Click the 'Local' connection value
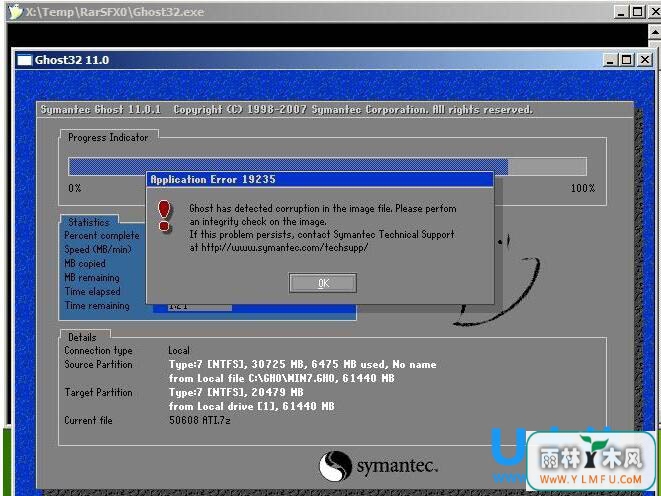 click(179, 351)
